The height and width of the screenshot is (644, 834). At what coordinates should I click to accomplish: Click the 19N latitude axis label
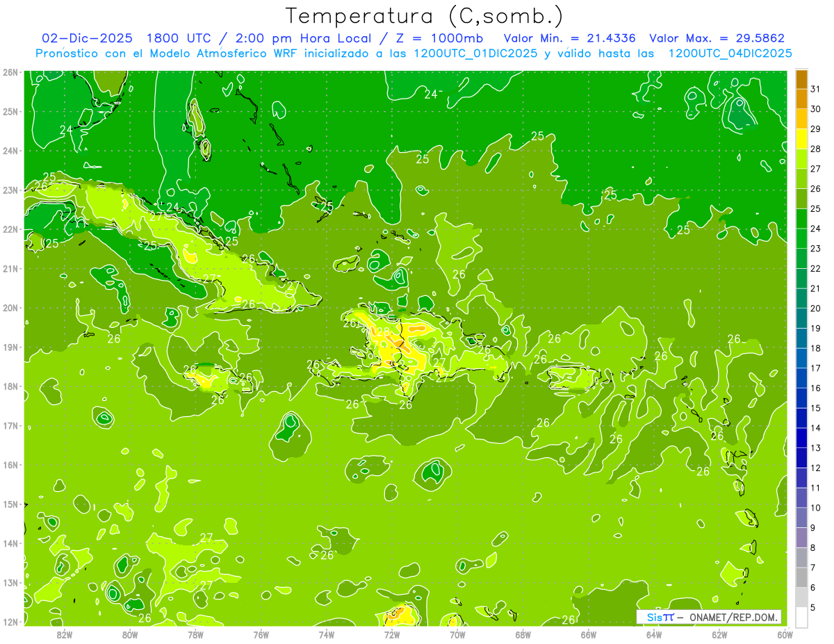(10, 347)
